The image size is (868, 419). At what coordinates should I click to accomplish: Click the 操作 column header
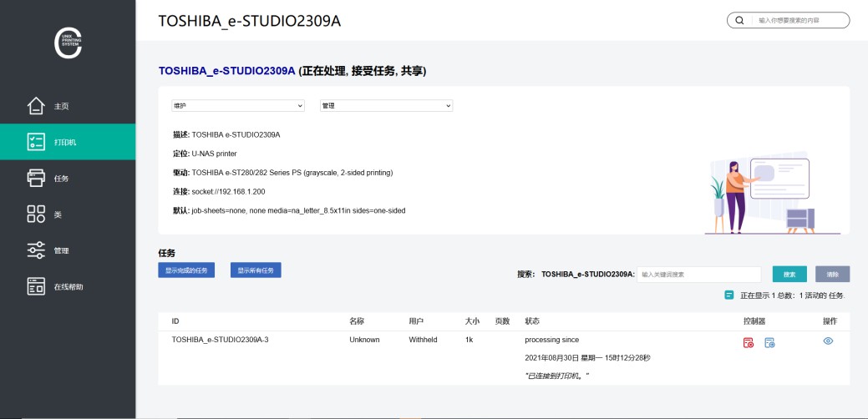click(830, 321)
